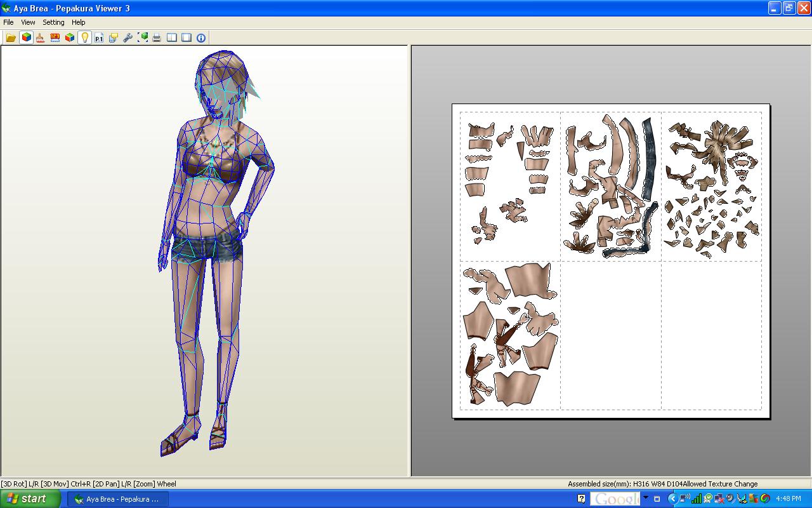
Task: Click the 3D Rot controls hint in status bar
Action: point(89,484)
